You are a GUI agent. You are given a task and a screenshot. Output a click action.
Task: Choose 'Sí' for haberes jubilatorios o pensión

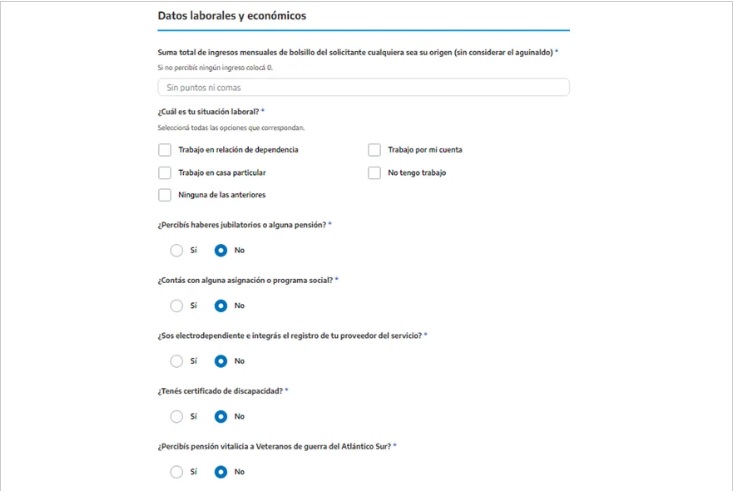(177, 250)
